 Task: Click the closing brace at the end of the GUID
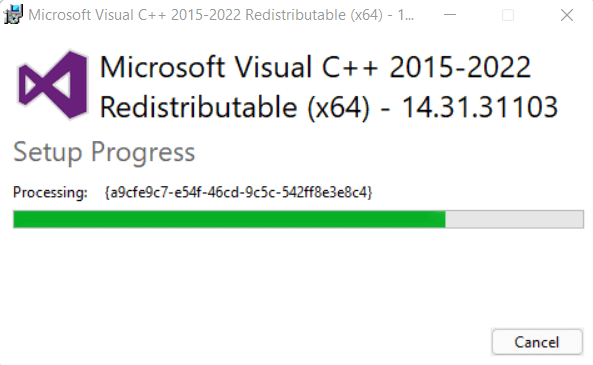[370, 193]
